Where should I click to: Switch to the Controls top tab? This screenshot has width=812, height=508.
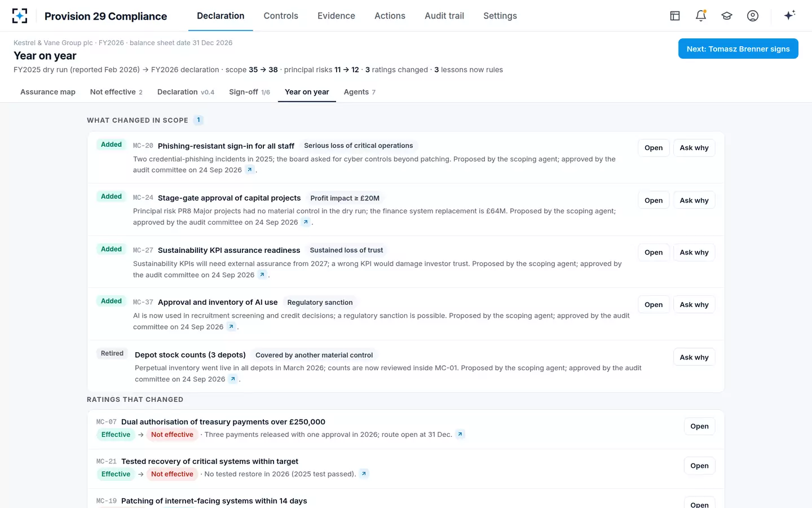[281, 16]
